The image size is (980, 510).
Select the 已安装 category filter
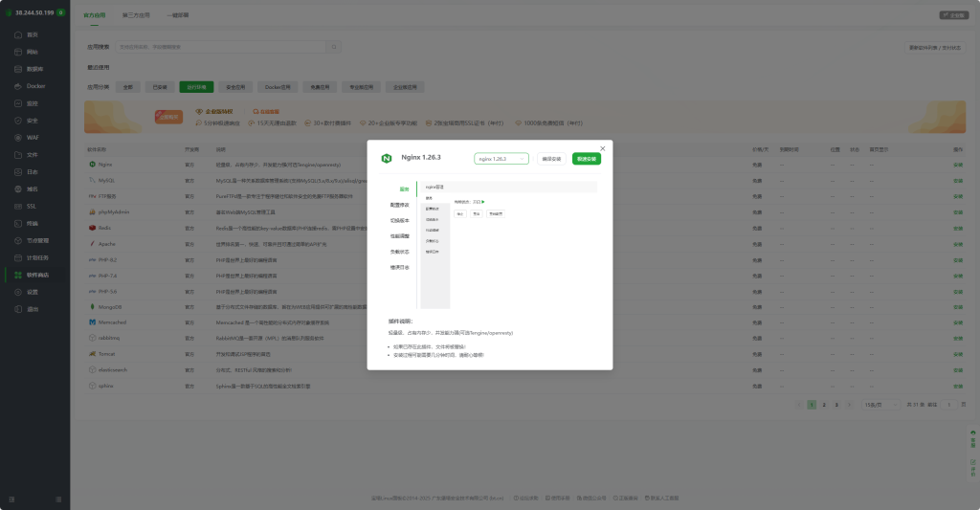(x=160, y=87)
